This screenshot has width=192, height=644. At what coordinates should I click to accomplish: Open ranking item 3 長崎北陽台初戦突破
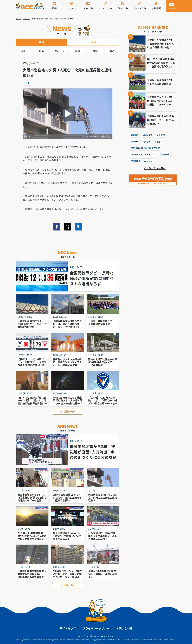(x=153, y=82)
